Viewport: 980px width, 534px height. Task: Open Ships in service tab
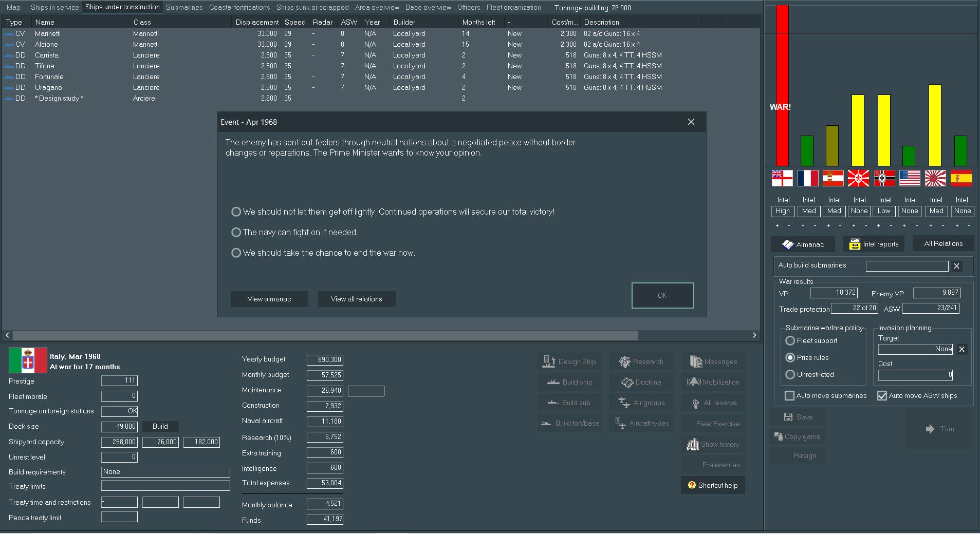(x=54, y=7)
